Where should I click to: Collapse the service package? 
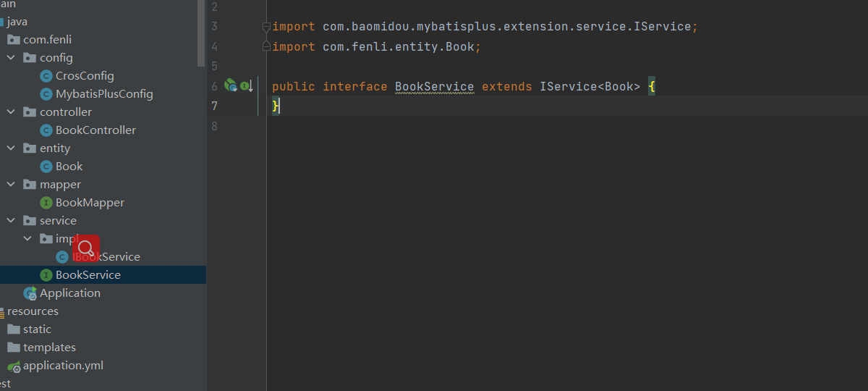click(x=11, y=221)
